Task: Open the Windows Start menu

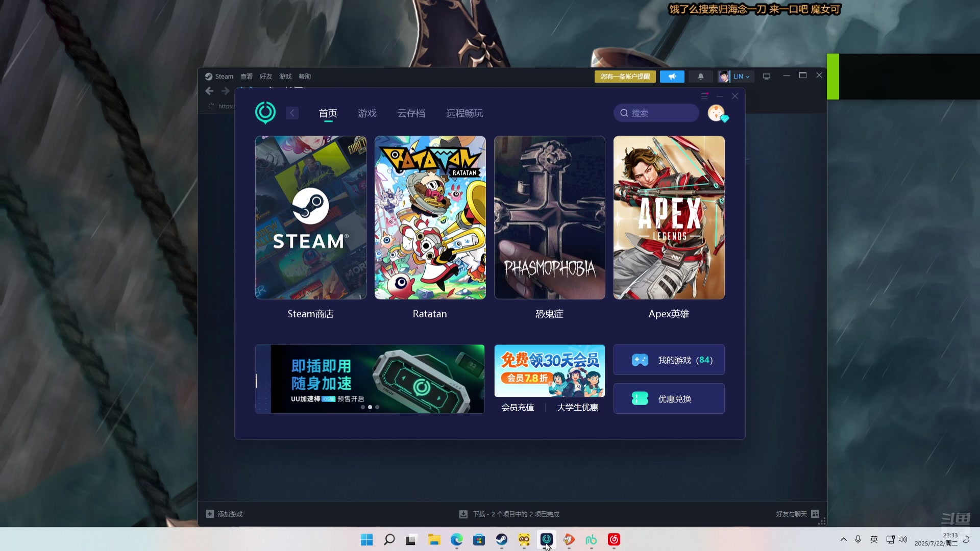Action: point(367,539)
